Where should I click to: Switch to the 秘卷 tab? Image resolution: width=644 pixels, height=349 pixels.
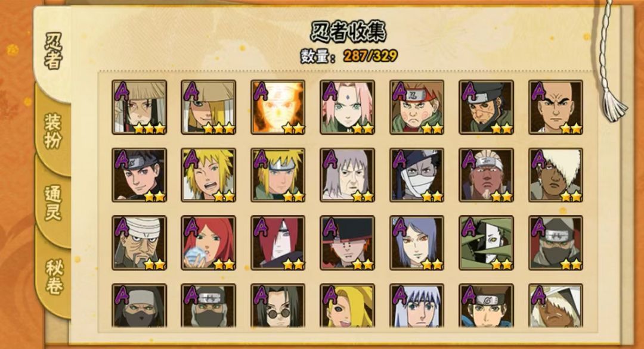tap(53, 277)
